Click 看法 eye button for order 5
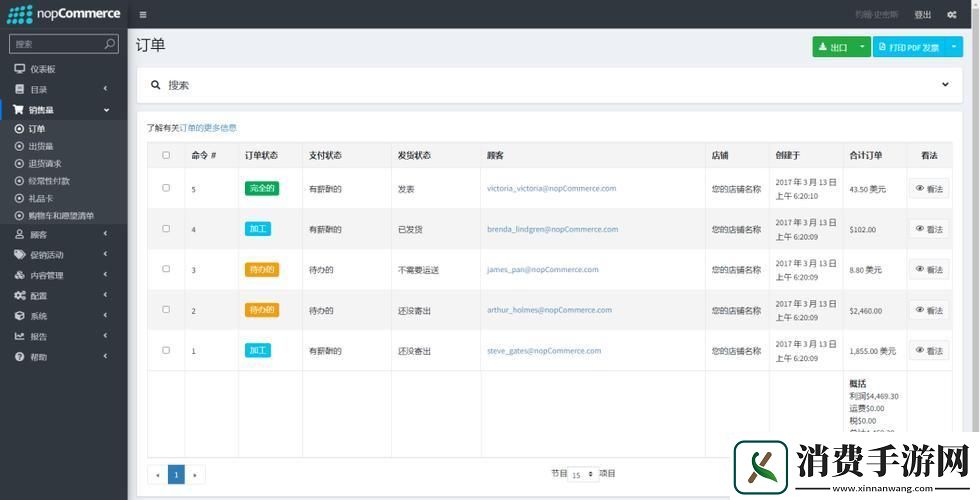This screenshot has width=980, height=500. pyautogui.click(x=929, y=188)
